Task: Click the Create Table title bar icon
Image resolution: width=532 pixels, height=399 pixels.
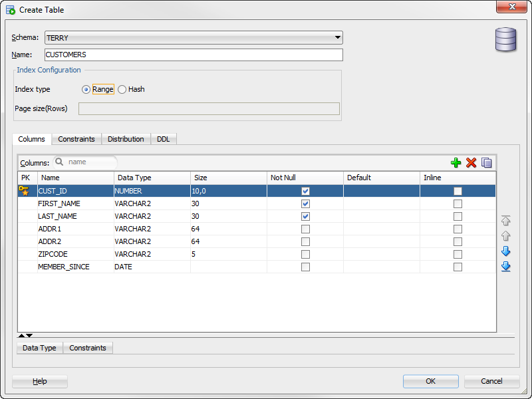Action: tap(11, 10)
